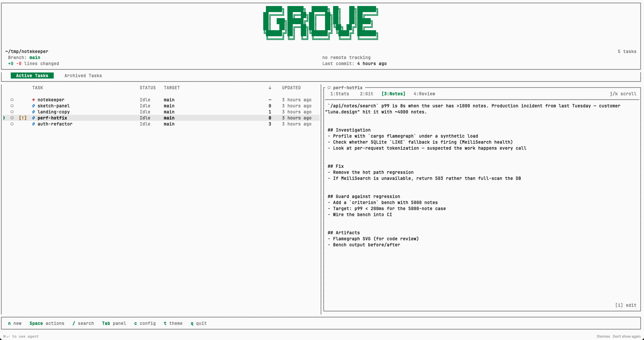Click the 'c config' shortcut

(145, 323)
